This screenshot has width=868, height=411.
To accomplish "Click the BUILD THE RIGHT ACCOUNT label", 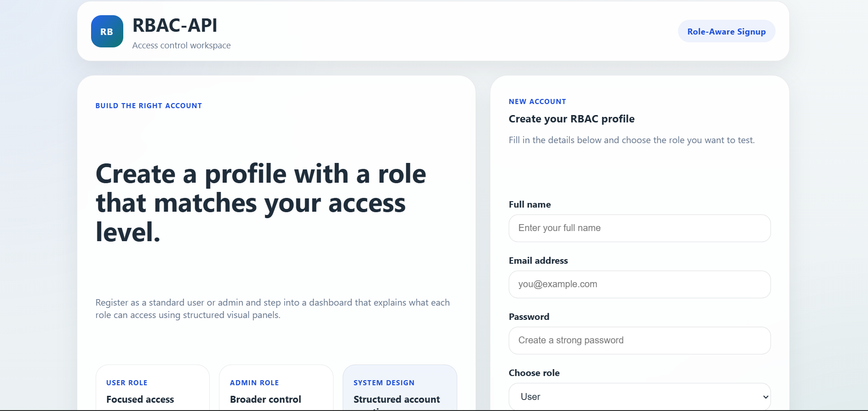I will pos(149,105).
